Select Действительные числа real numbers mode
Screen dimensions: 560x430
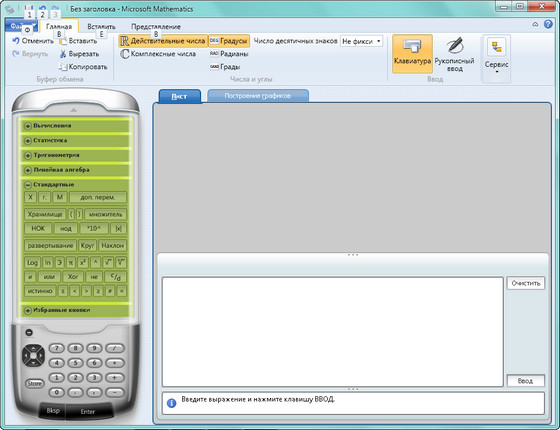[x=163, y=41]
